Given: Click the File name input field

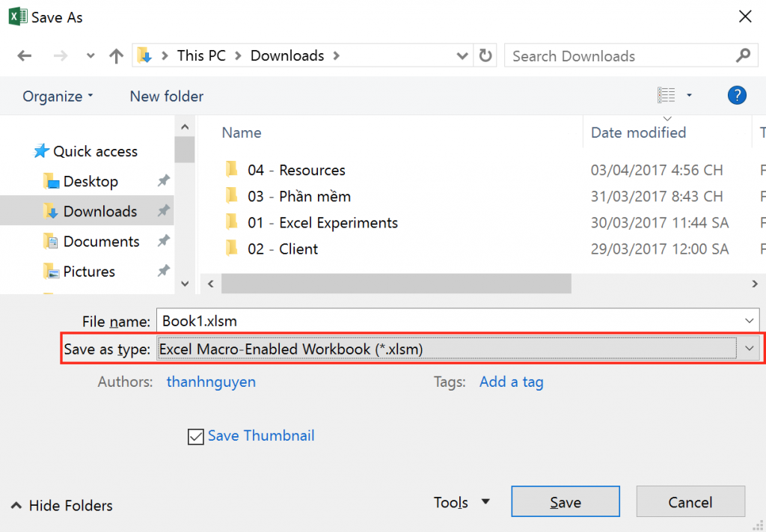Looking at the screenshot, I should coord(449,321).
